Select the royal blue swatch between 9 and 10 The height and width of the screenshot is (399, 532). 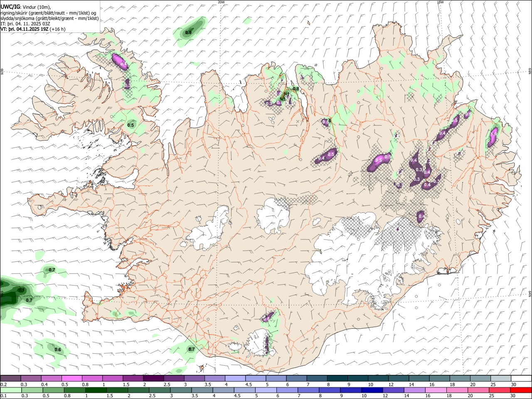351,390
